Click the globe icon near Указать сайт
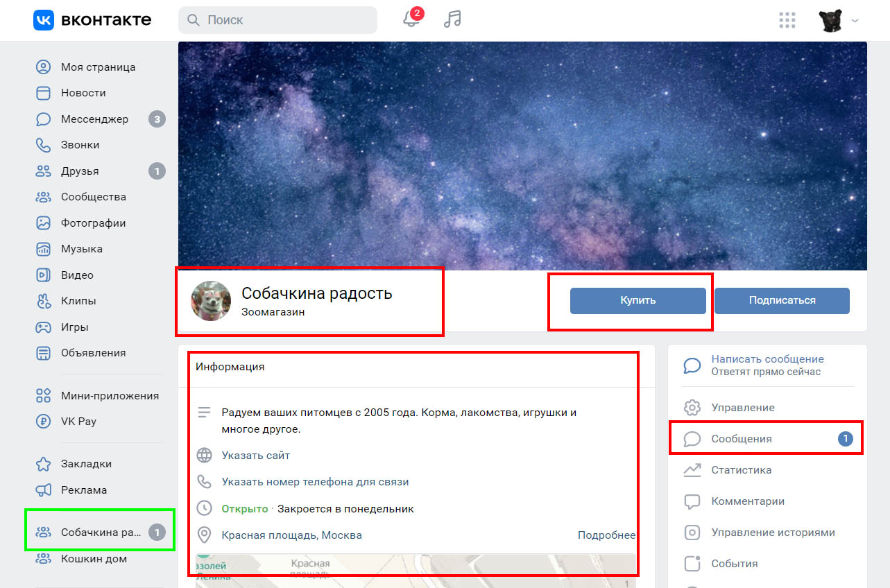890x588 pixels. pos(204,456)
